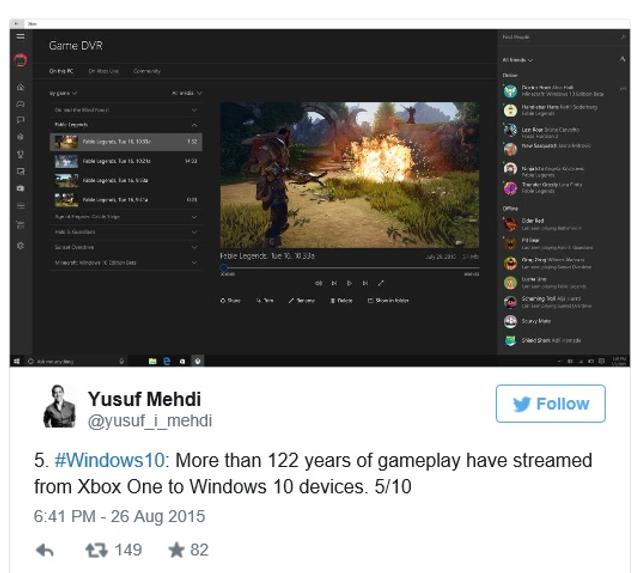Viewport: 640px width, 573px height.
Task: Switch to the Community tab
Action: [147, 71]
